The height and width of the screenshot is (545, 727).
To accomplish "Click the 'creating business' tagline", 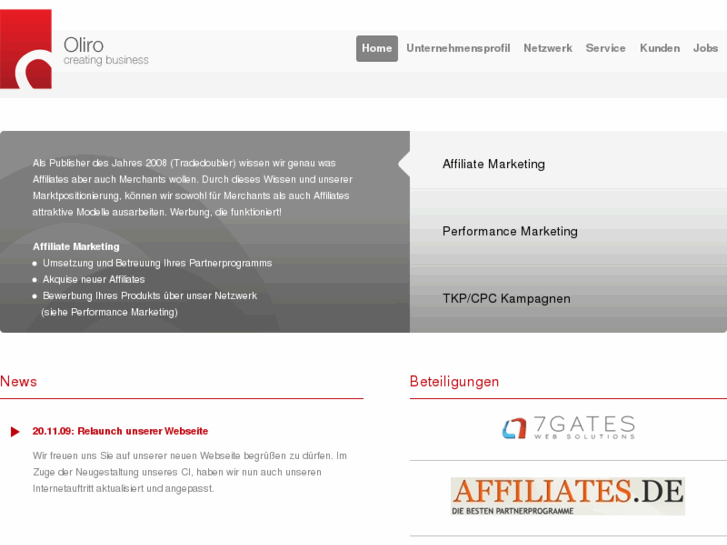I will coord(106,60).
